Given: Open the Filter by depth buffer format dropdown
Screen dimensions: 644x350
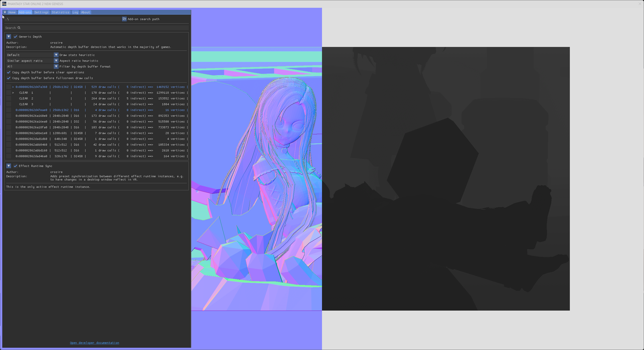Looking at the screenshot, I should pos(56,67).
